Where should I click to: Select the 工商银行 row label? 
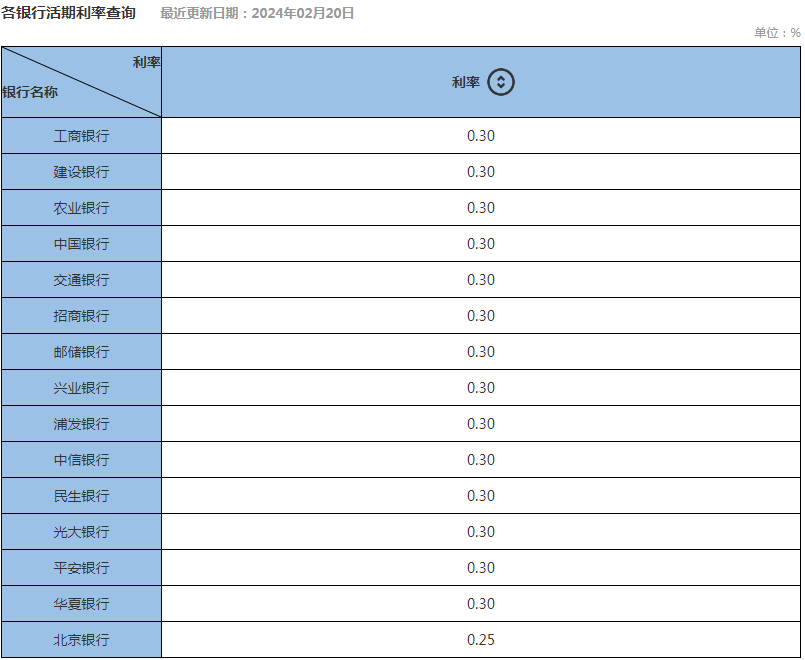point(81,136)
